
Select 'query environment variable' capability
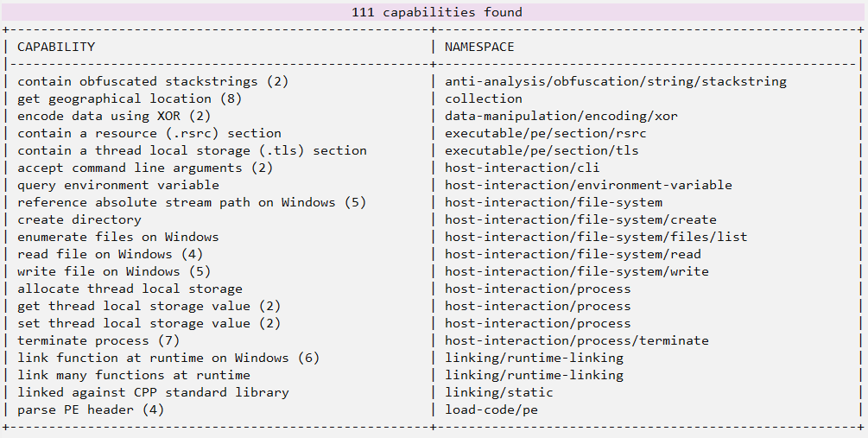click(118, 185)
